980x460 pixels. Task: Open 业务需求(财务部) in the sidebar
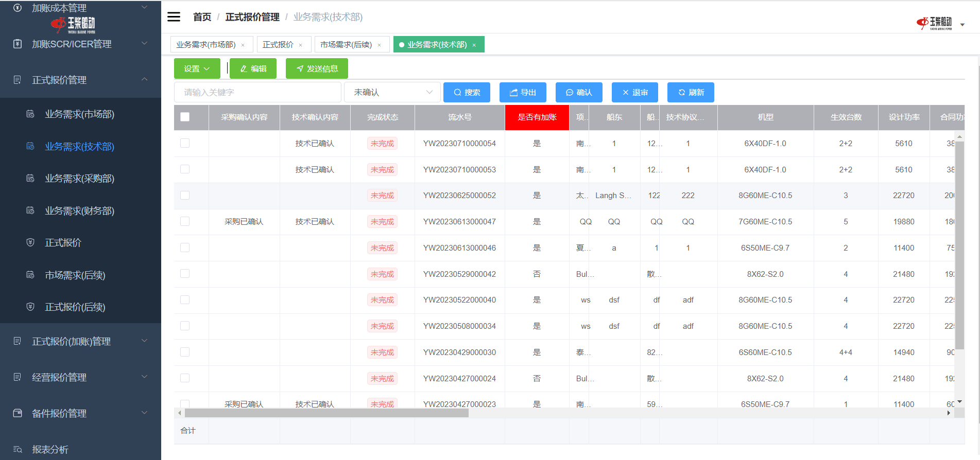click(x=79, y=210)
